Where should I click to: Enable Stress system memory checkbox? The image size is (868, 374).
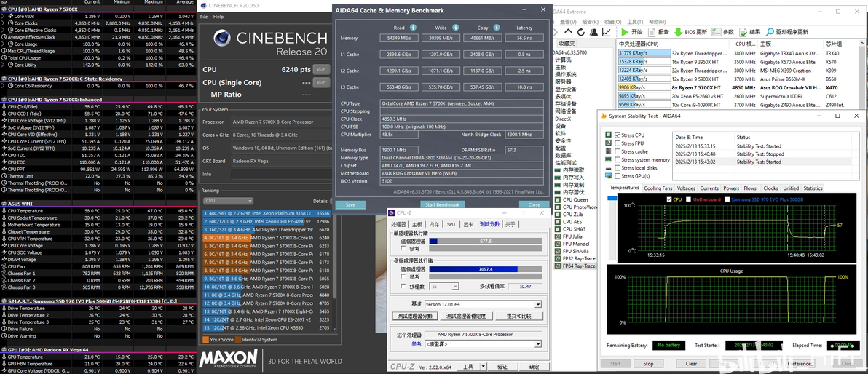tap(618, 160)
